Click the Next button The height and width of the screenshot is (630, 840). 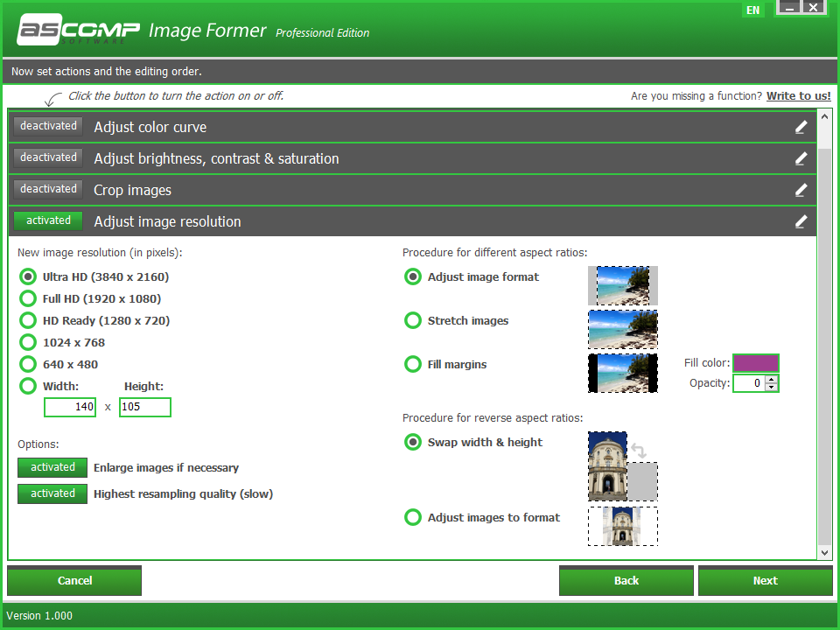coord(765,581)
